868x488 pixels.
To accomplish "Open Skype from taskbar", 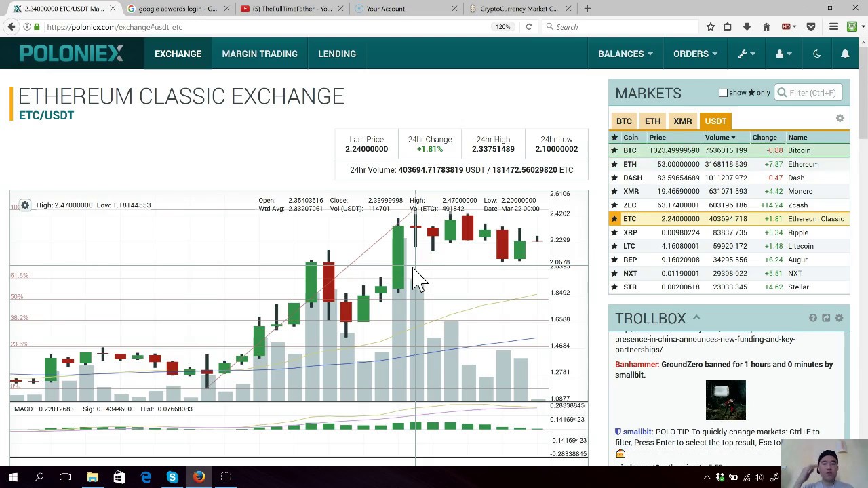I will 172,477.
